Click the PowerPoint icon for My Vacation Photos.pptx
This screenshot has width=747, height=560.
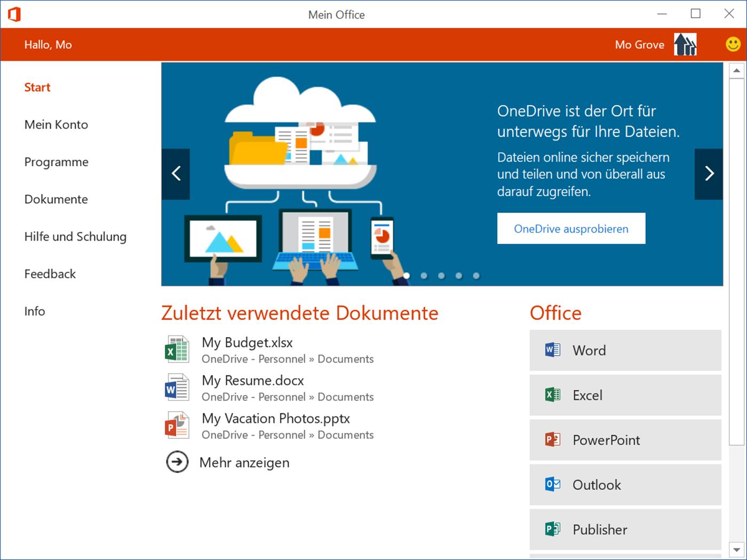pos(177,425)
